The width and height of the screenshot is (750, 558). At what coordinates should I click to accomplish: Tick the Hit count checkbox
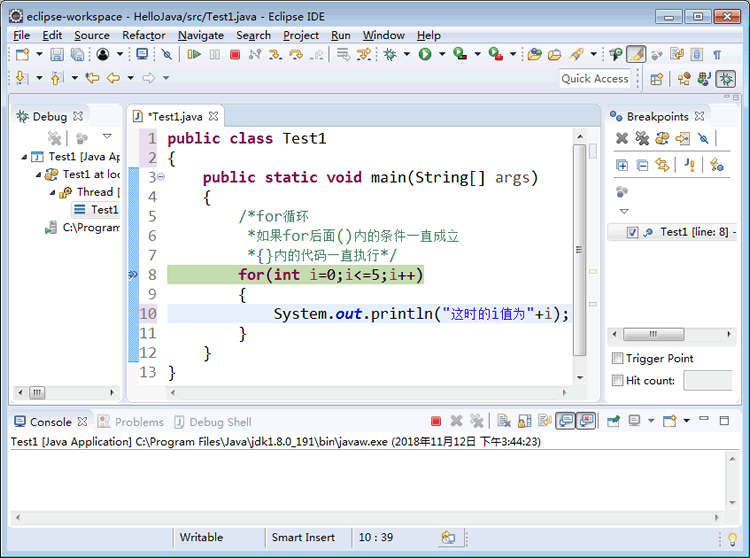pyautogui.click(x=617, y=380)
